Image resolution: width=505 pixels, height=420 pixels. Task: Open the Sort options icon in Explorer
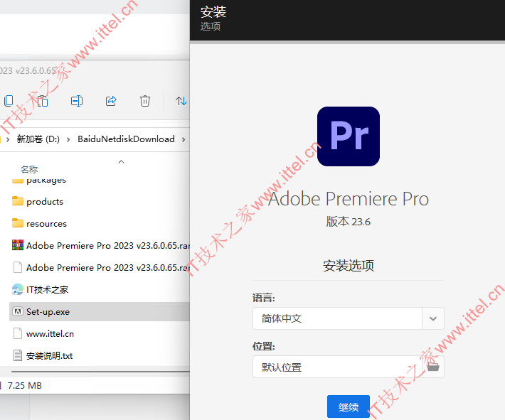(181, 101)
